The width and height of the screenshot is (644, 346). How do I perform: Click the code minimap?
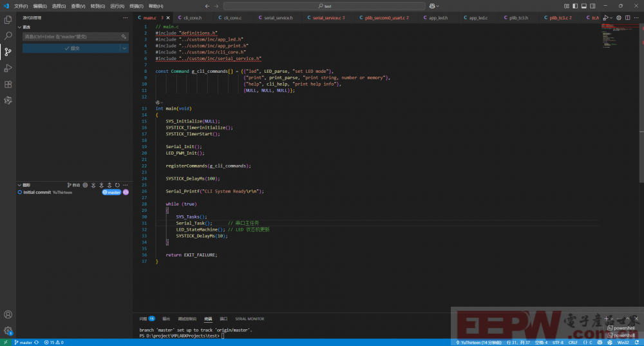tap(620, 35)
